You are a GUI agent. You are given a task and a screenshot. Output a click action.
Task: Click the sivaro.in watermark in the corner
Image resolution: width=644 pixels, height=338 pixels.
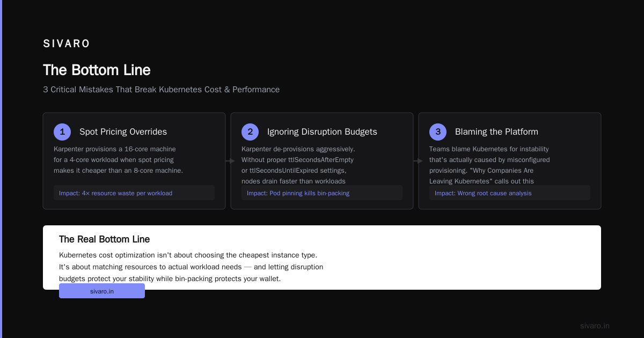pyautogui.click(x=595, y=326)
